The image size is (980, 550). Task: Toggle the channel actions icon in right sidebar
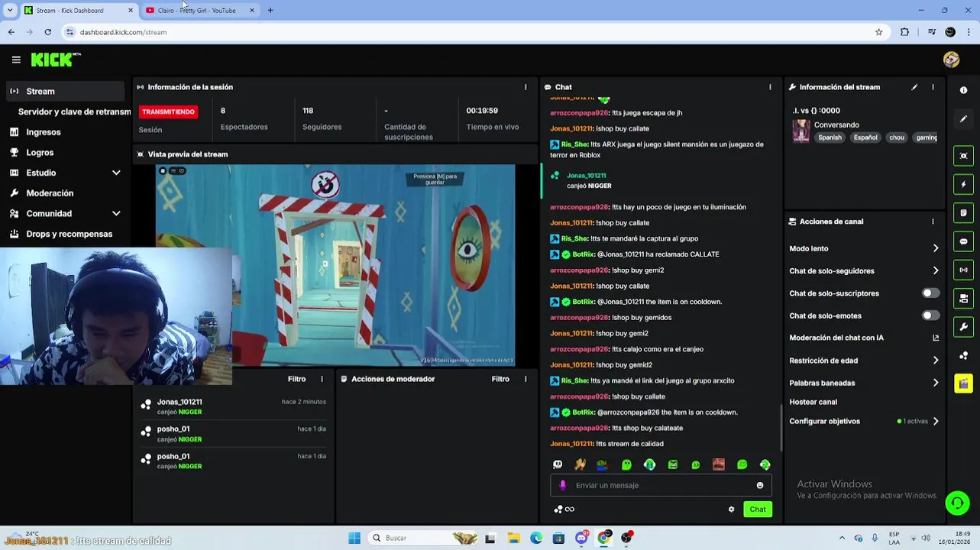[x=963, y=299]
